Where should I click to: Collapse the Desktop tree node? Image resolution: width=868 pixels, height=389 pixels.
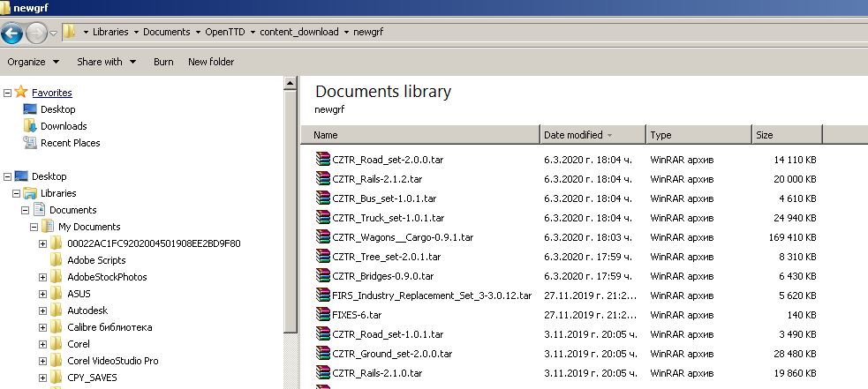point(7,176)
